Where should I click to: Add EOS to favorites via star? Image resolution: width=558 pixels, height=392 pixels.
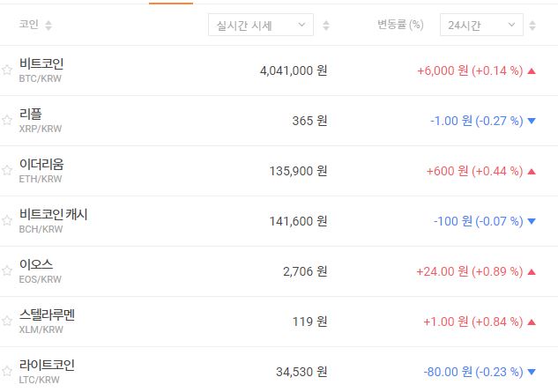point(7,271)
